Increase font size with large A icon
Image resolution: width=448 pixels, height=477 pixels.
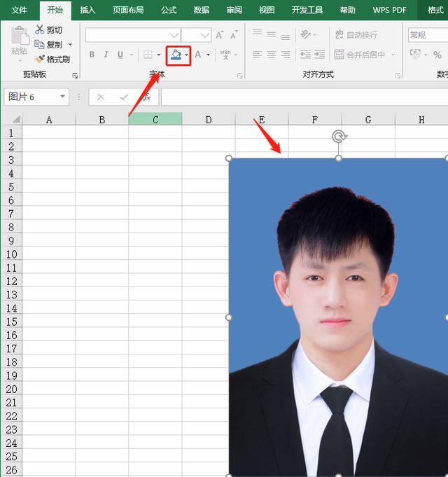pos(219,35)
